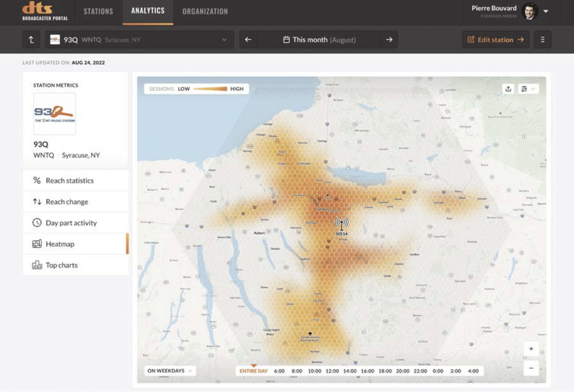574x392 pixels.
Task: Select Day part activity in sidebar
Action: tap(71, 223)
